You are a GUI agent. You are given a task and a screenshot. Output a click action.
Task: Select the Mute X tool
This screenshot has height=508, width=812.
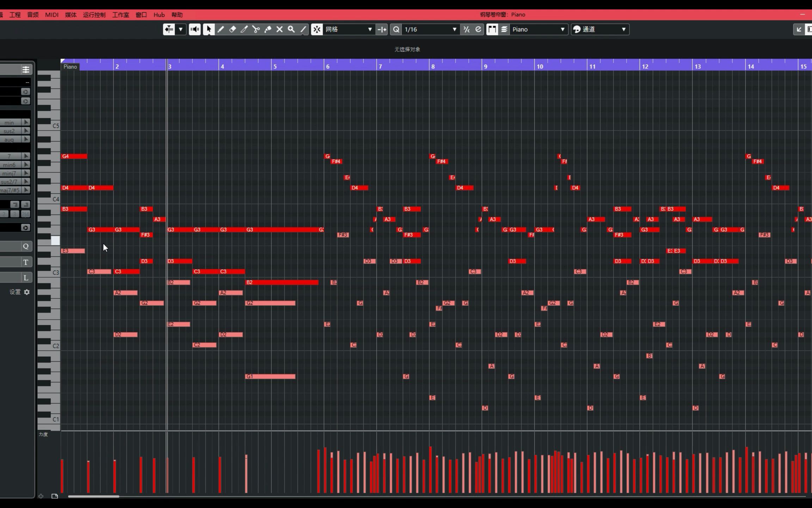pyautogui.click(x=279, y=29)
